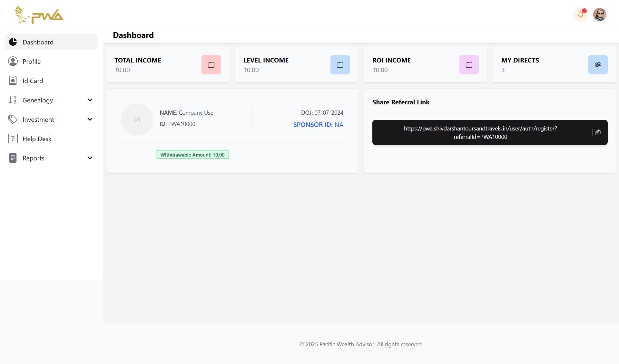
Task: Click the Sponsor ID text
Action: tap(318, 125)
